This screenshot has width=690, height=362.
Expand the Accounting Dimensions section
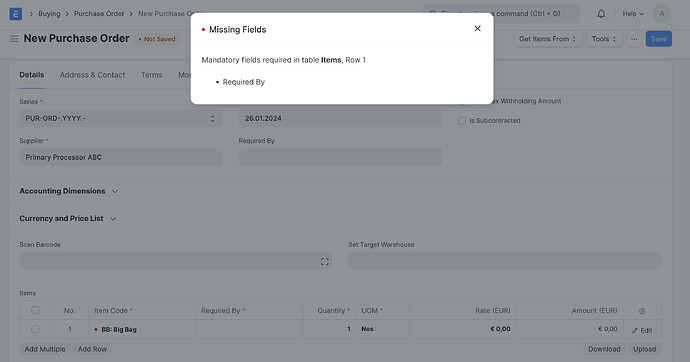tap(69, 191)
